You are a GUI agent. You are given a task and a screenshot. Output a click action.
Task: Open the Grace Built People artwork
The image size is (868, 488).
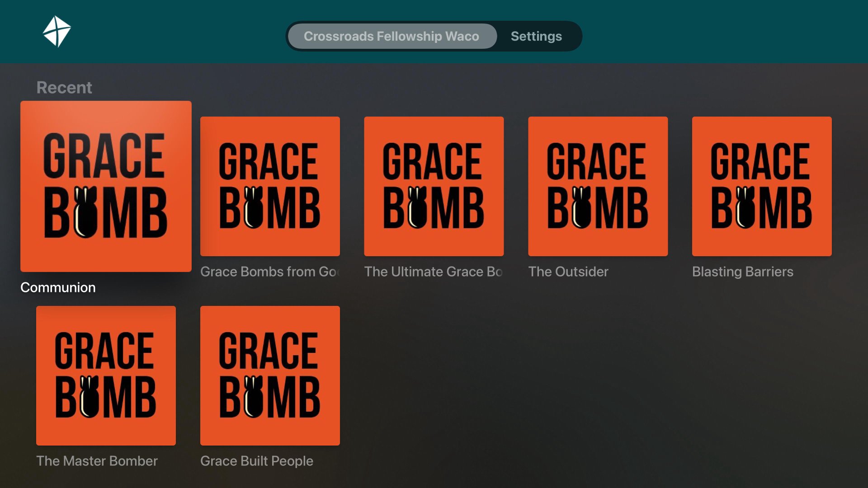[x=270, y=375]
